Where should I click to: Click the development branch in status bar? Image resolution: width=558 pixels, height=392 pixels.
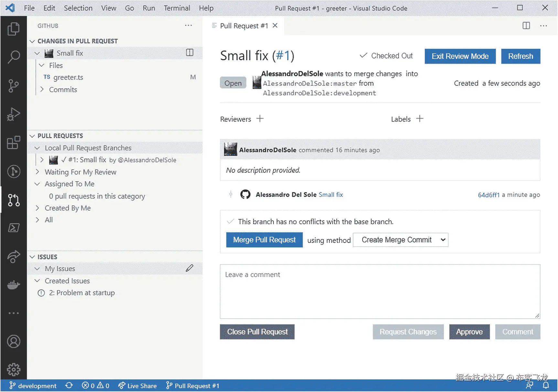(x=33, y=386)
